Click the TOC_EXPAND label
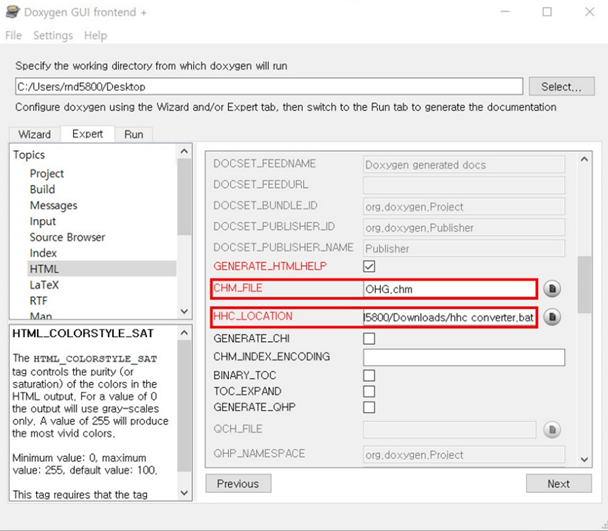This screenshot has height=531, width=608. [247, 391]
